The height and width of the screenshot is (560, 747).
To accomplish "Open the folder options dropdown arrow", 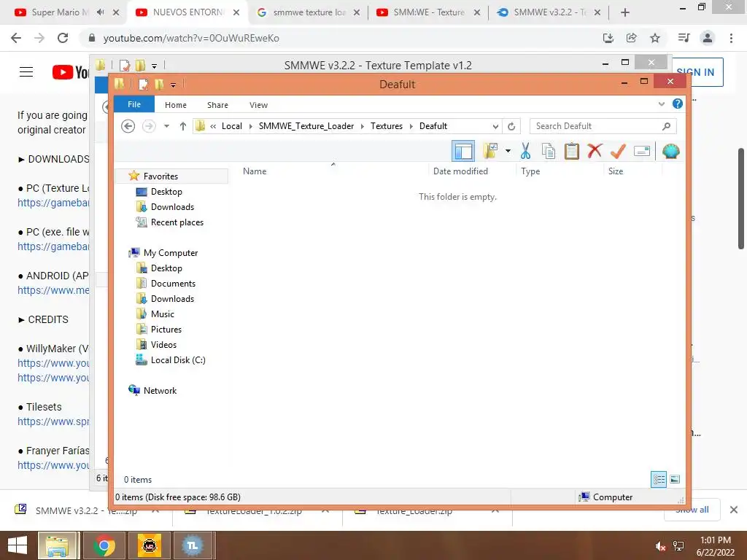I will (508, 152).
